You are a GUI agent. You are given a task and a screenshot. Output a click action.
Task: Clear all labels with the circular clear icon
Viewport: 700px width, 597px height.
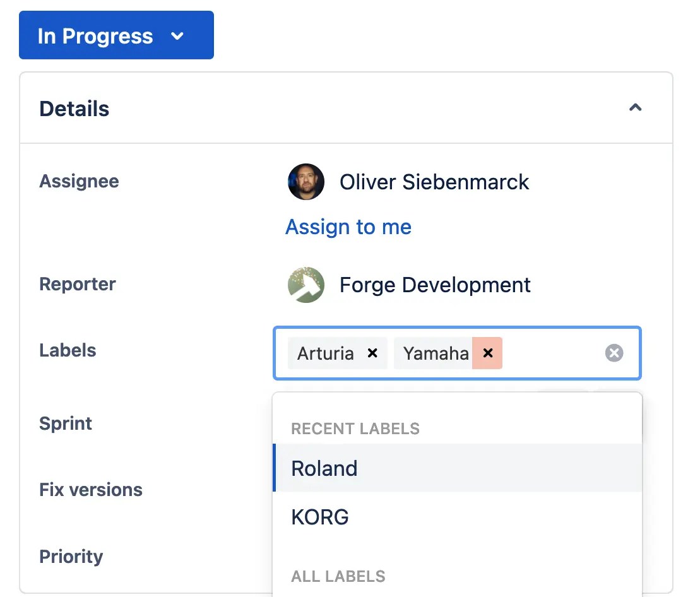point(614,353)
